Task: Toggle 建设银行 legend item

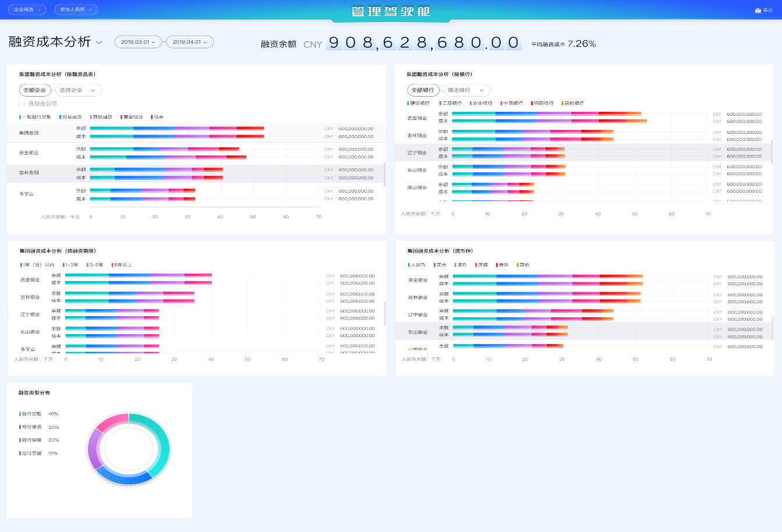Action: tap(419, 103)
